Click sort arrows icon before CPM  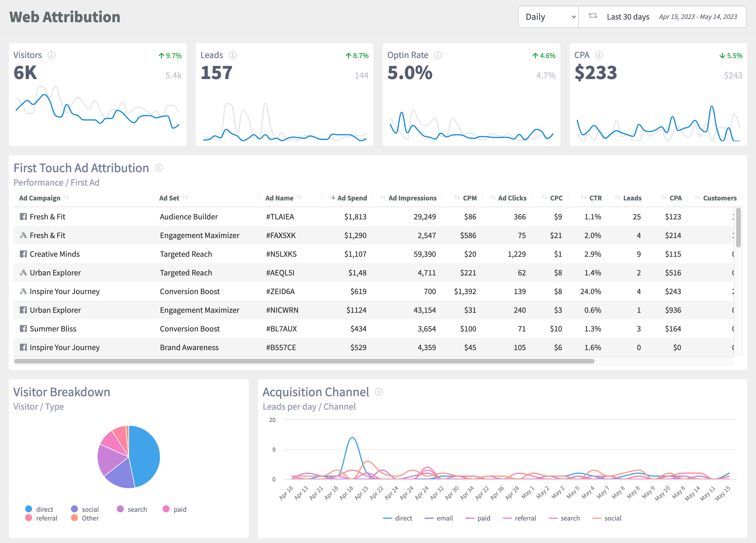point(457,198)
